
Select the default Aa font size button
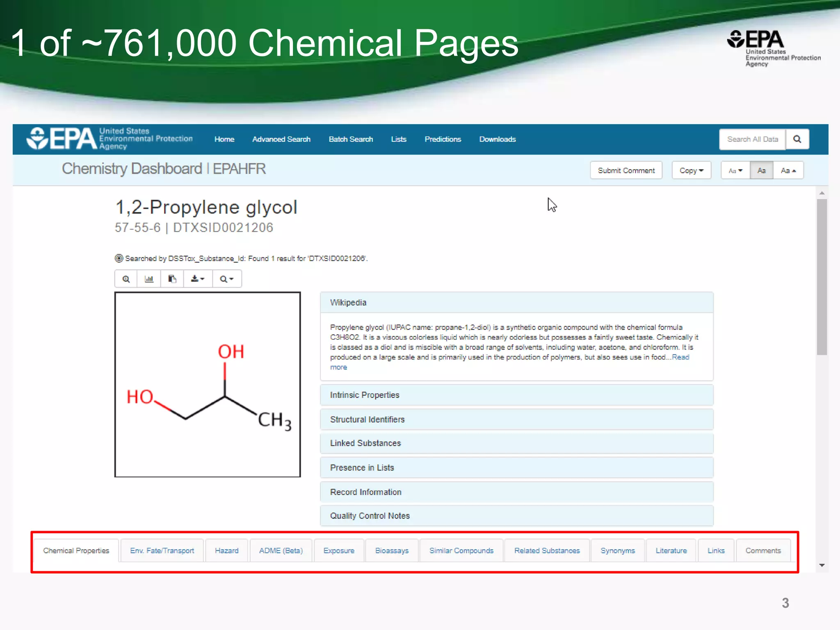click(762, 170)
